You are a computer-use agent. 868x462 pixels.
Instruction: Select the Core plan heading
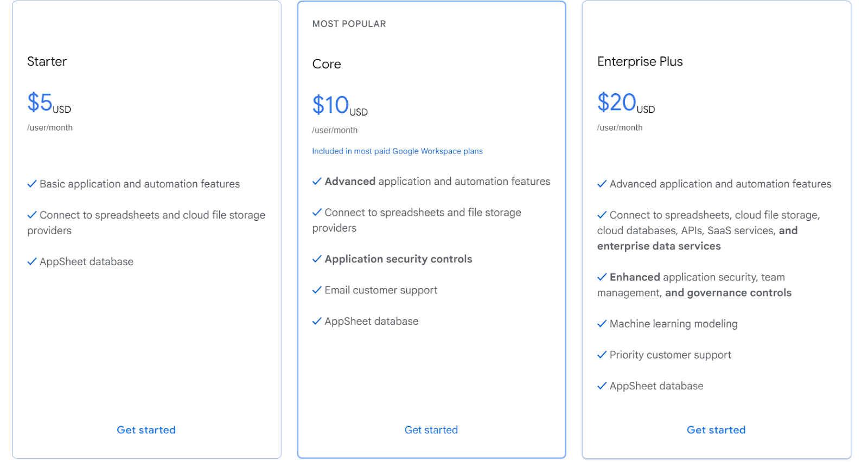[x=327, y=64]
